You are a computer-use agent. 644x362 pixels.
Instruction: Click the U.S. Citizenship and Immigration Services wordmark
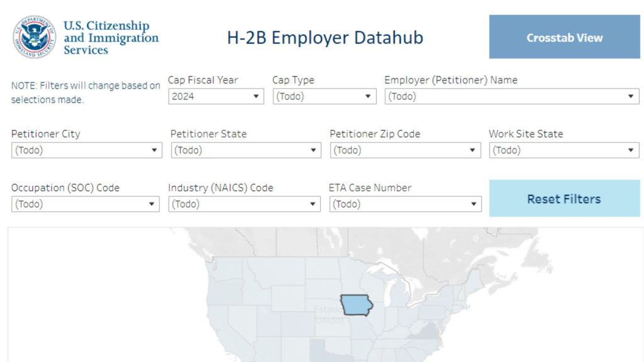coord(111,38)
